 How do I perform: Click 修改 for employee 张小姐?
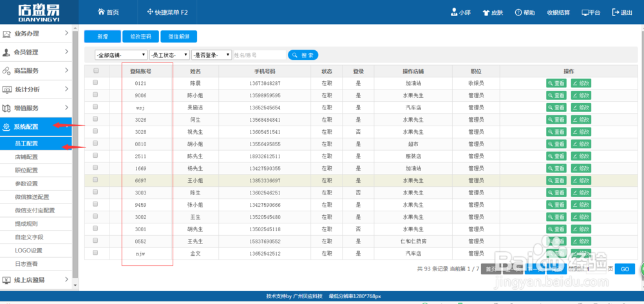[581, 205]
